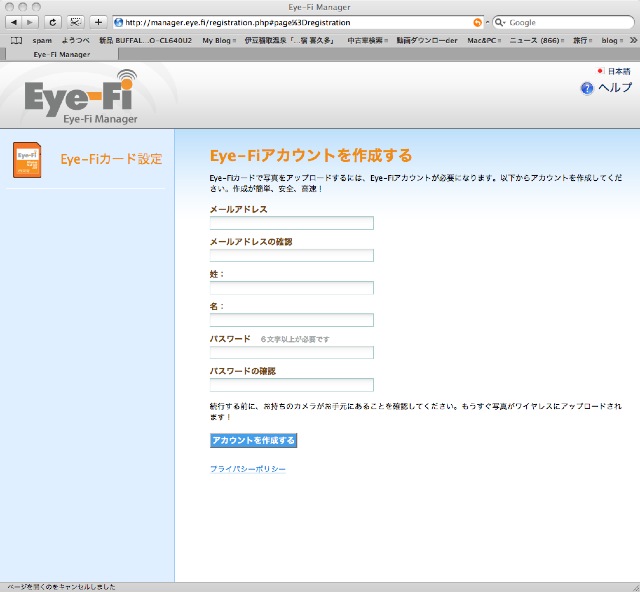Screen dimensions: 640x592
Task: Click the 6文字以上が必要です hint text
Action: (x=295, y=339)
